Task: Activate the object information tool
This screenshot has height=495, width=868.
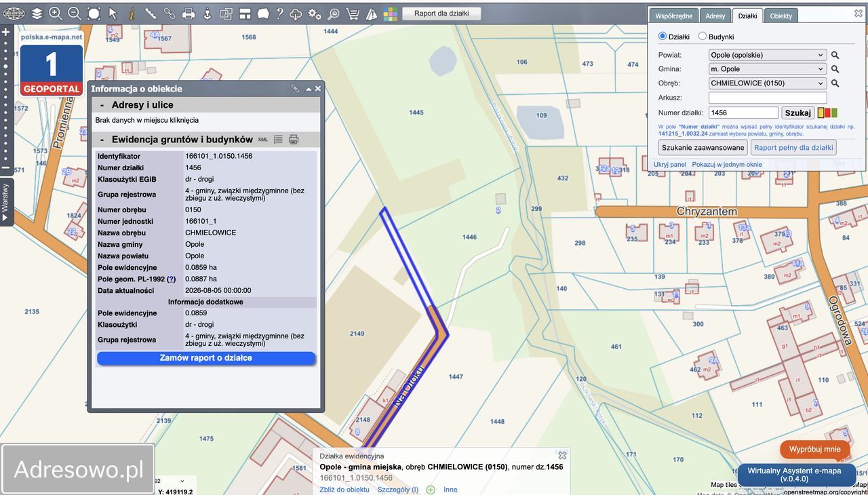Action: (x=132, y=14)
